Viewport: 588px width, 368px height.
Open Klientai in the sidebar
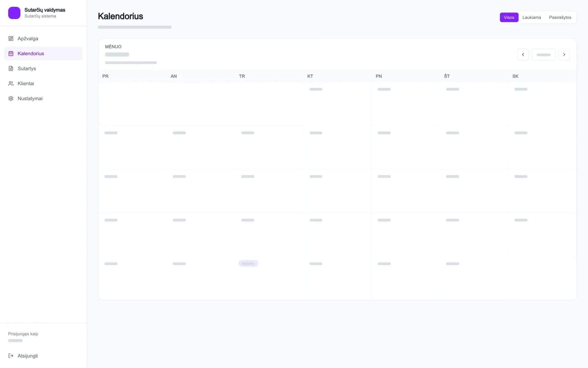pyautogui.click(x=43, y=83)
